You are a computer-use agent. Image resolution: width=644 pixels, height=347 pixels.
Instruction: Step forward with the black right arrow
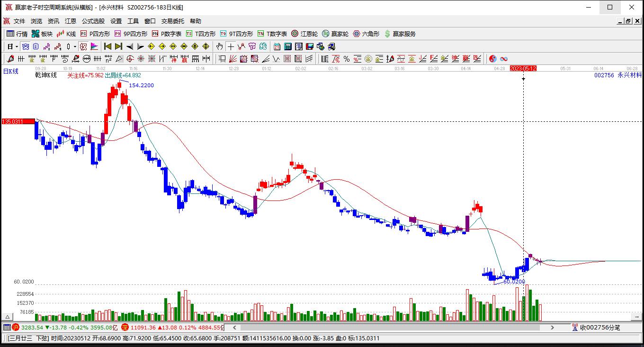pyautogui.click(x=140, y=46)
